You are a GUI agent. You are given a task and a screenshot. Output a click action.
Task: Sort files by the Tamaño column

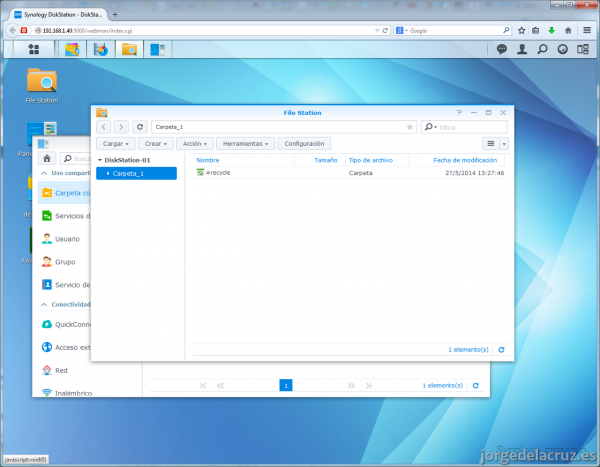pyautogui.click(x=326, y=160)
